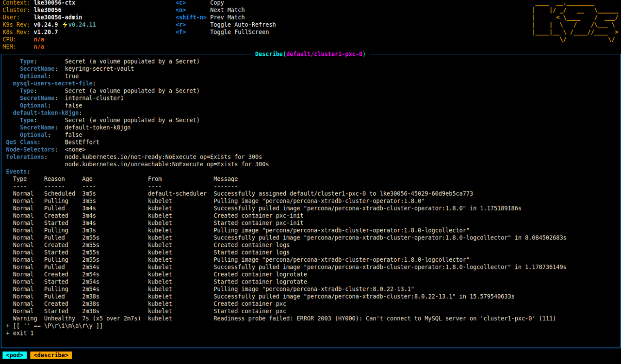Click the Age column header

tap(87, 179)
